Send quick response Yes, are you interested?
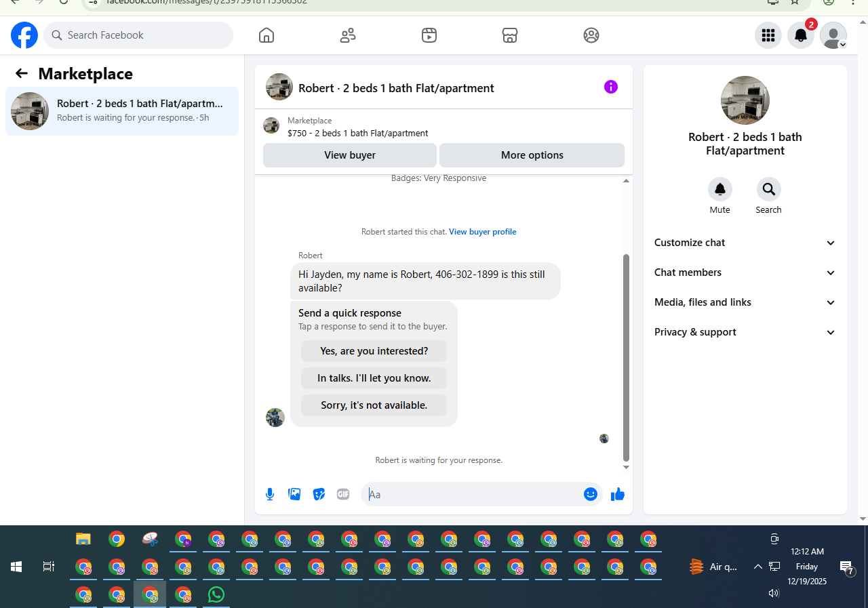This screenshot has height=608, width=868. [x=374, y=351]
